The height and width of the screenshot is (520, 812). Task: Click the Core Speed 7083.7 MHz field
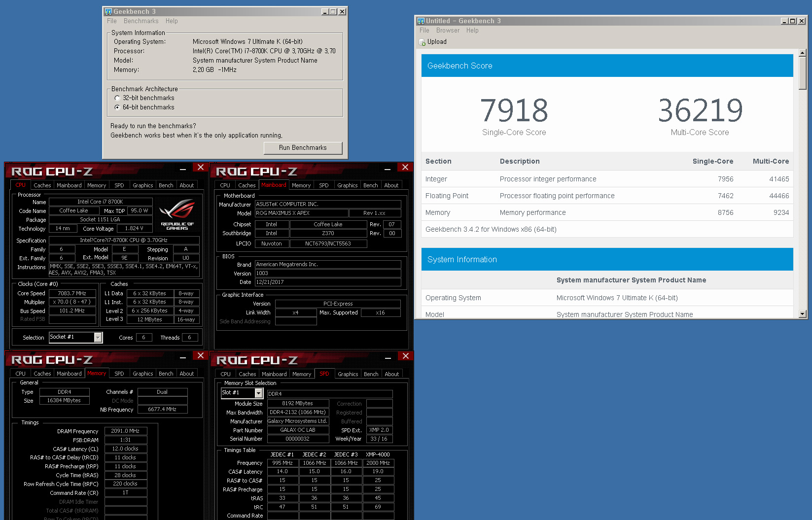(x=72, y=293)
